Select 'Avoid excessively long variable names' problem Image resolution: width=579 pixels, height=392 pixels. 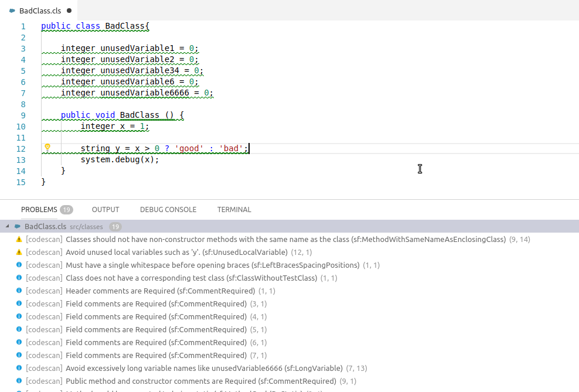point(289,368)
